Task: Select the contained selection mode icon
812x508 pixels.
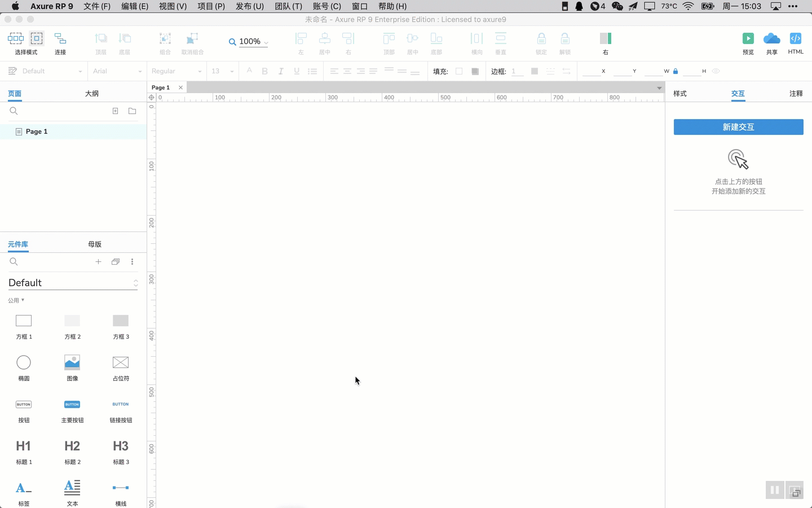Action: 37,38
